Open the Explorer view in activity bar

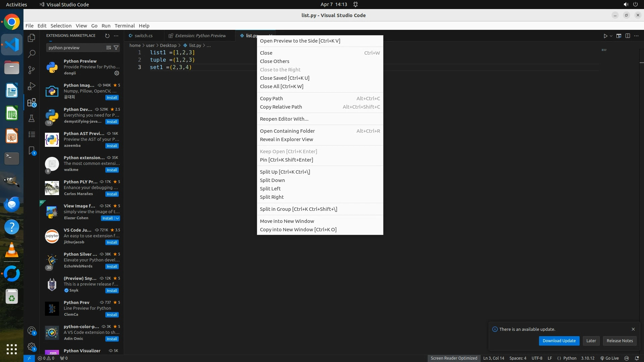coord(32,38)
